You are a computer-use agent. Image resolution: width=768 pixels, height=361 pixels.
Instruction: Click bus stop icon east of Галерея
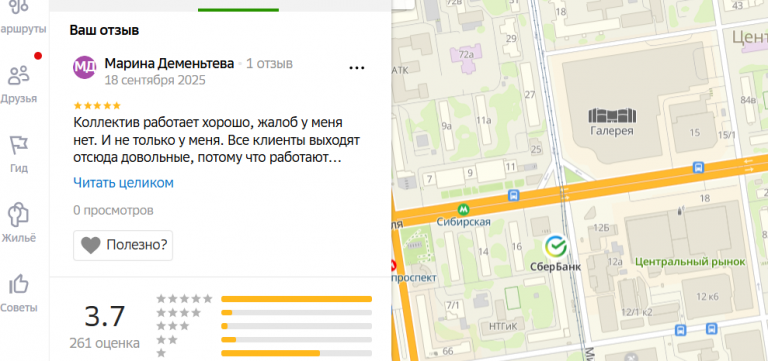click(x=698, y=168)
